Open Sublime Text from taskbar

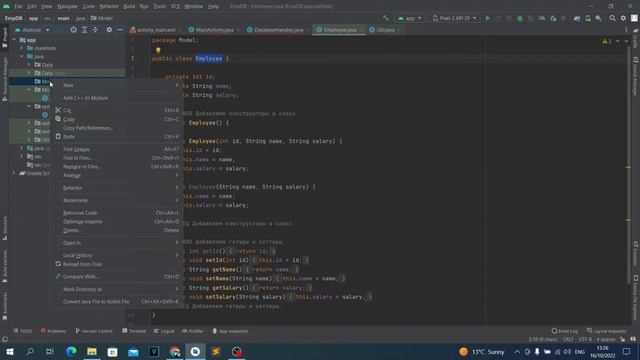click(216, 351)
